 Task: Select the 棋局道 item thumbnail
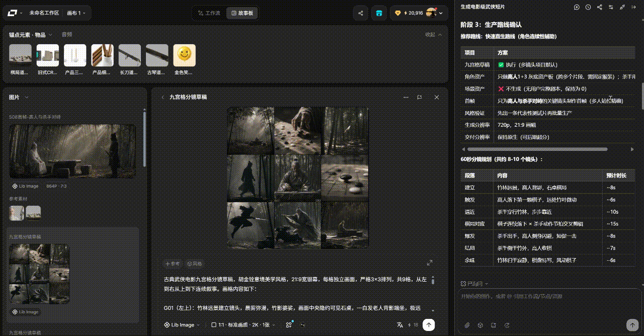click(21, 55)
